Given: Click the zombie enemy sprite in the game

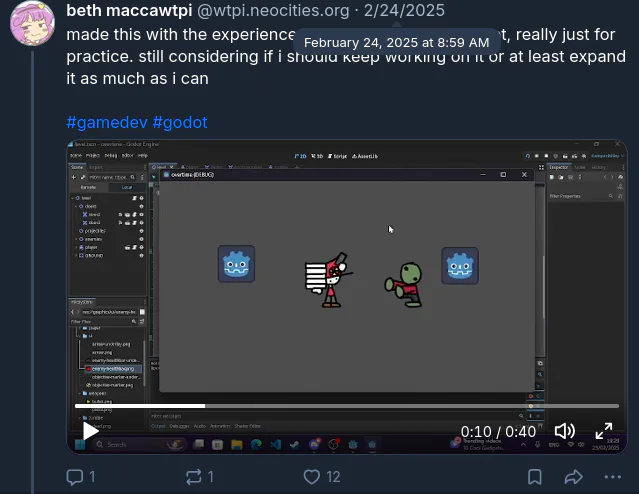Looking at the screenshot, I should click(404, 284).
